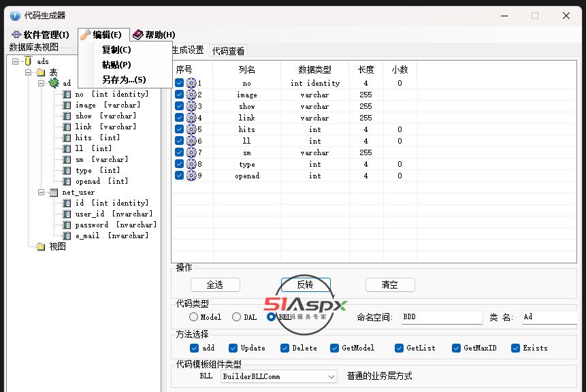
Task: Click the 视图 folder icon
Action: pos(41,246)
